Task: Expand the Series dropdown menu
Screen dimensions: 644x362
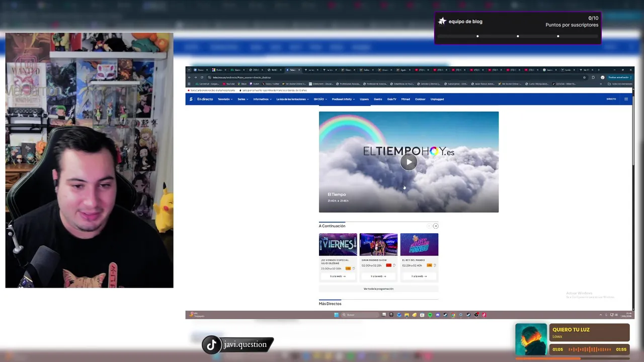Action: point(243,99)
